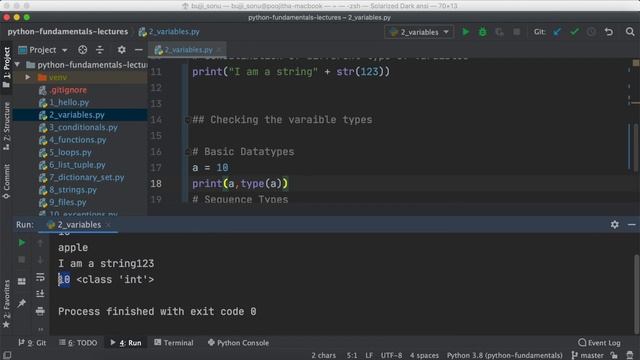640x360 pixels.
Task: Close the 2_variables Run tab
Action: (108, 225)
